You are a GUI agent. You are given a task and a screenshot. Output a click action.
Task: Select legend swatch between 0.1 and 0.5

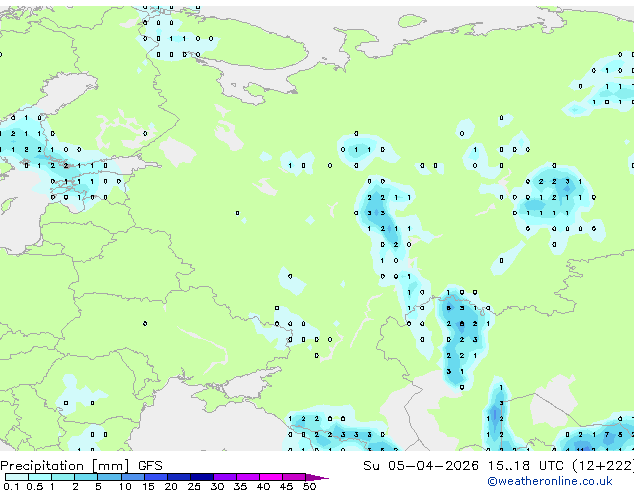[x=17, y=477]
